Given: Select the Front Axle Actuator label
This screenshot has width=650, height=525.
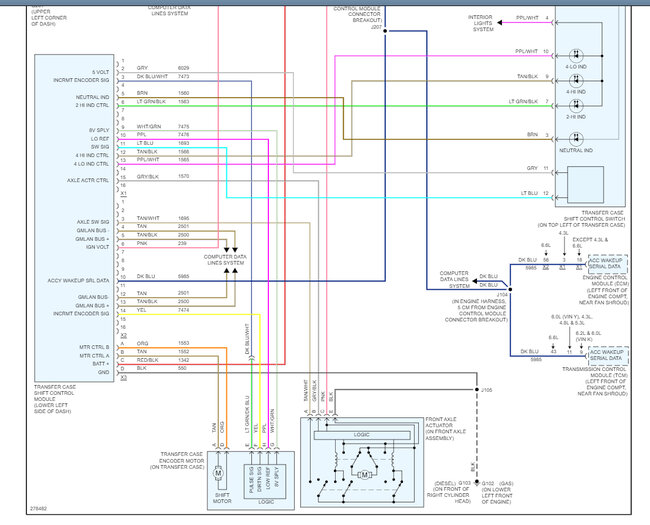Looking at the screenshot, I should 446,429.
